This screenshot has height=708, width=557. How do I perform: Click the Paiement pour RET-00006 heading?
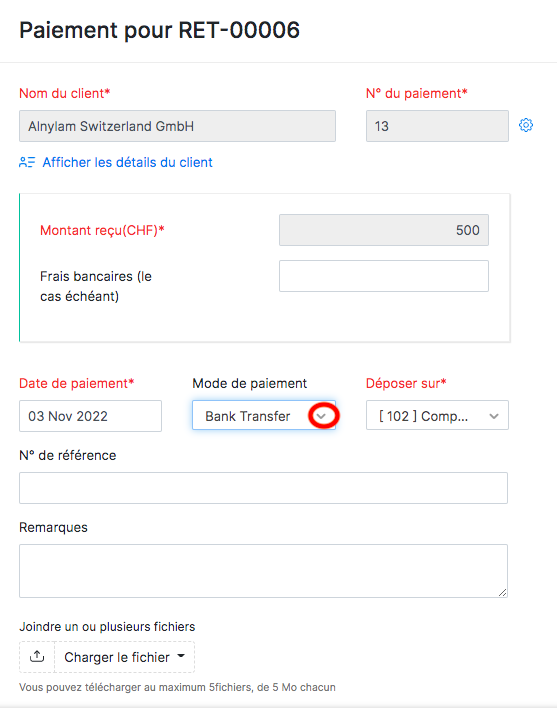pyautogui.click(x=159, y=30)
